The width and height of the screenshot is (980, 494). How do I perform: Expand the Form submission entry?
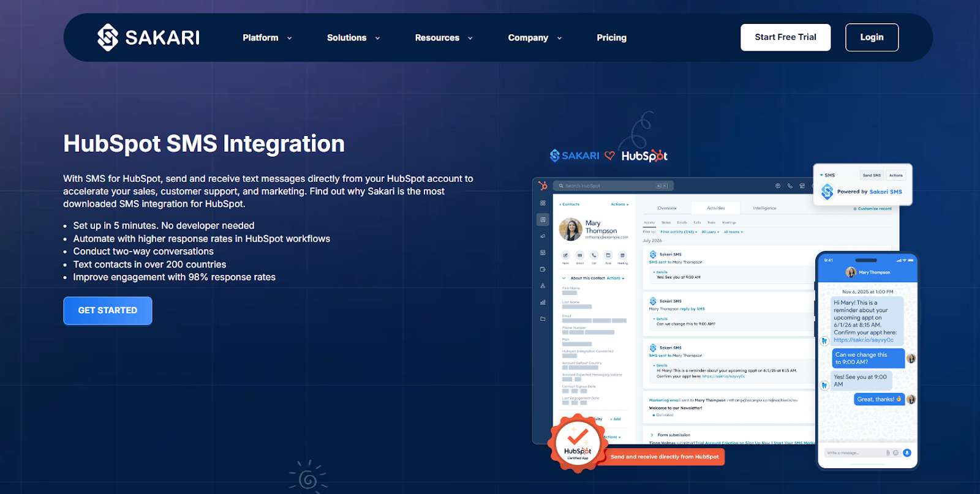tap(652, 435)
